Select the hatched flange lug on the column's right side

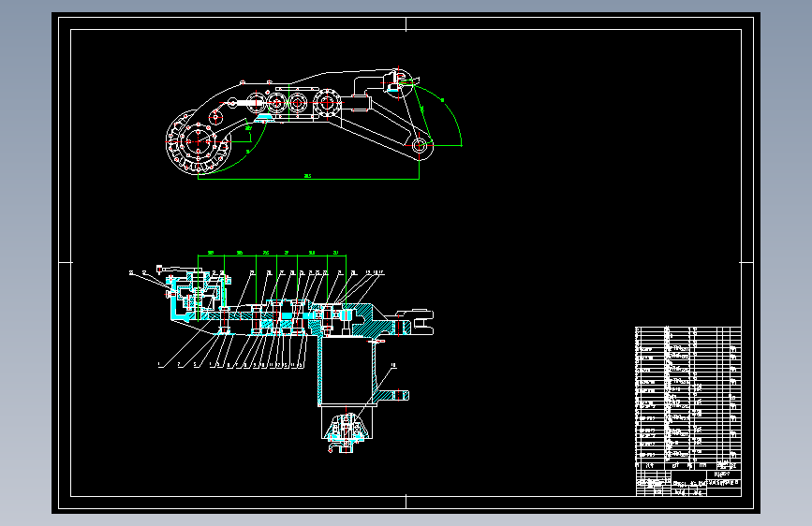pos(392,396)
